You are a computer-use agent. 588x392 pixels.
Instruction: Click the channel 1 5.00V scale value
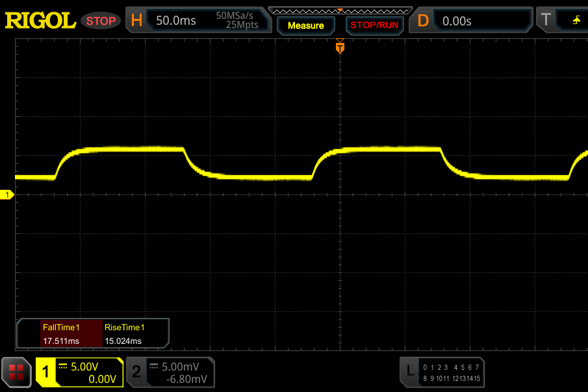pos(84,367)
